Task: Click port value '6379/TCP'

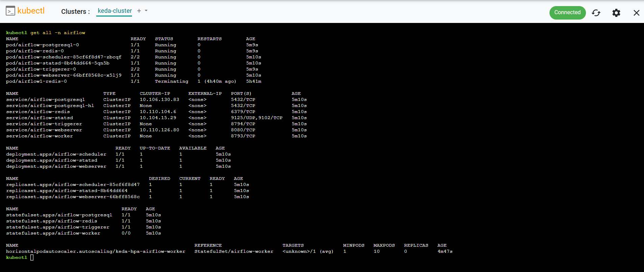Action: tap(243, 112)
